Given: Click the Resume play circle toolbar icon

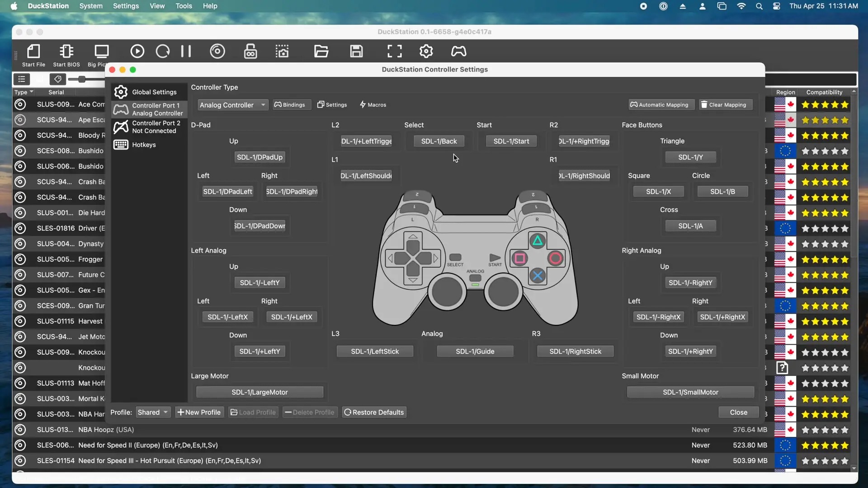Looking at the screenshot, I should pos(137,51).
